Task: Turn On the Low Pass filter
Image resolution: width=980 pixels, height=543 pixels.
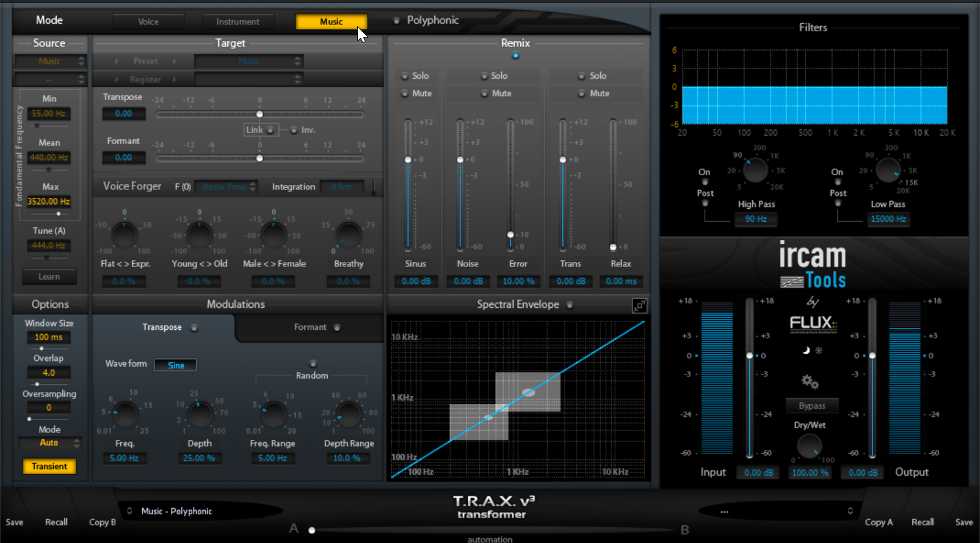Action: (x=838, y=182)
